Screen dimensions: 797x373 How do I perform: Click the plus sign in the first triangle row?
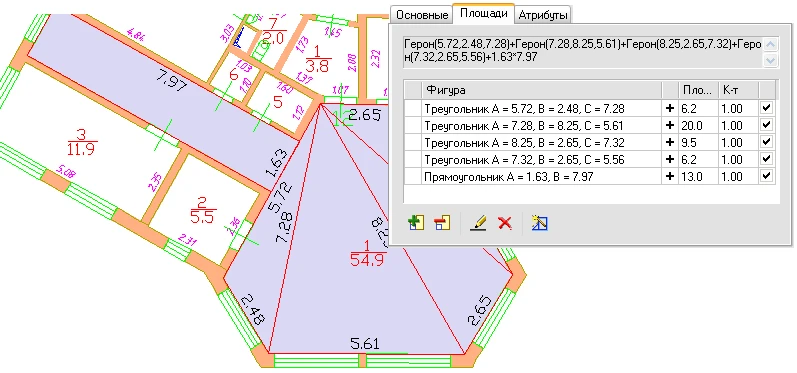pyautogui.click(x=670, y=108)
